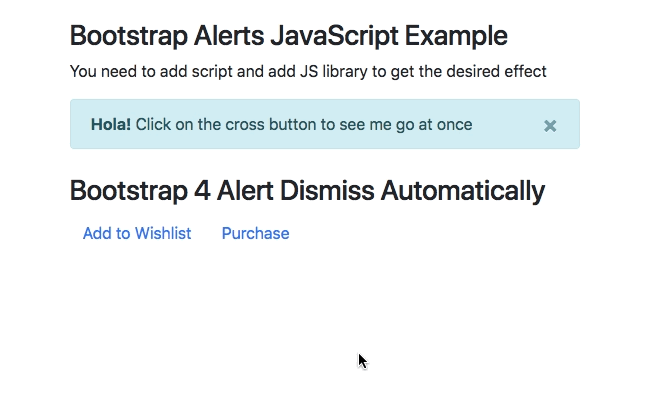The image size is (646, 420).
Task: Select the Bootstrap Alerts JavaScript Example heading
Action: pyautogui.click(x=288, y=36)
